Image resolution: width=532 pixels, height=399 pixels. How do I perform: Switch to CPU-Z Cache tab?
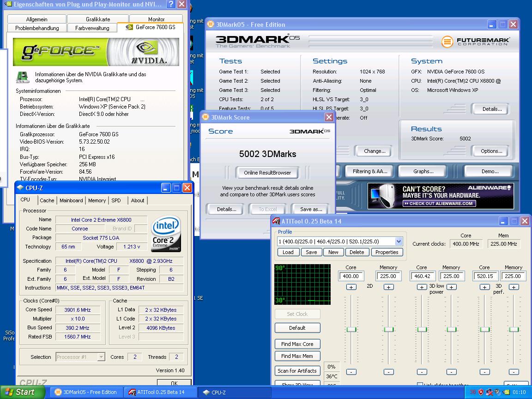[47, 200]
